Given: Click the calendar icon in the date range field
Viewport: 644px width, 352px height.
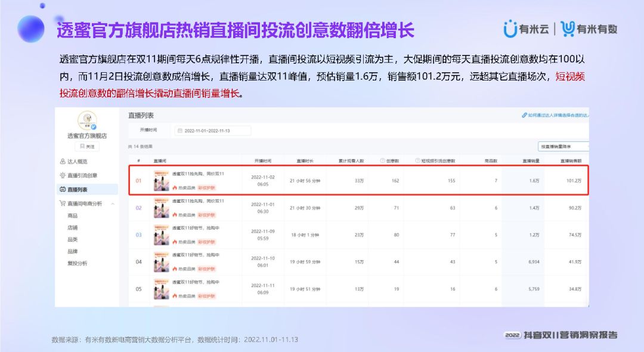Looking at the screenshot, I should click(x=179, y=131).
